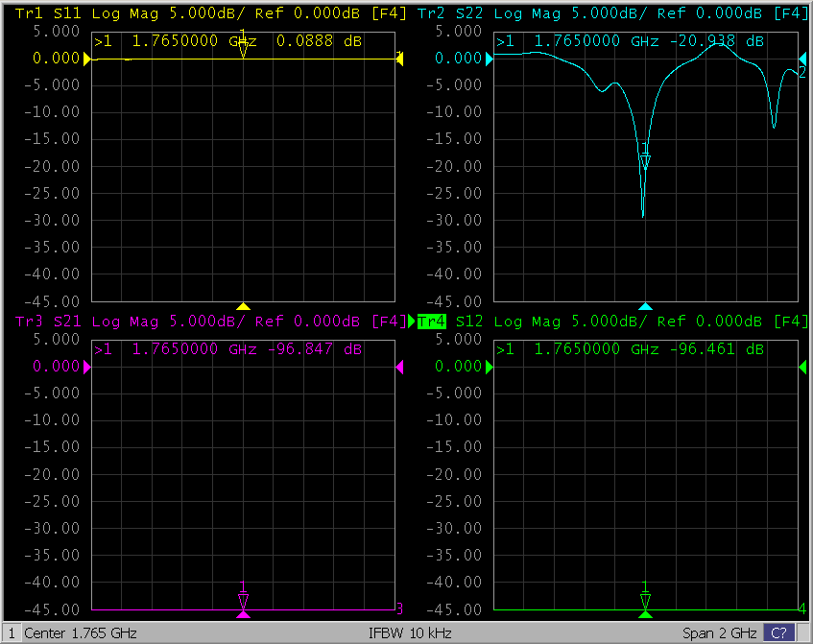Click cyan reference level arrow left of S22
This screenshot has width=813, height=644.
click(x=488, y=60)
